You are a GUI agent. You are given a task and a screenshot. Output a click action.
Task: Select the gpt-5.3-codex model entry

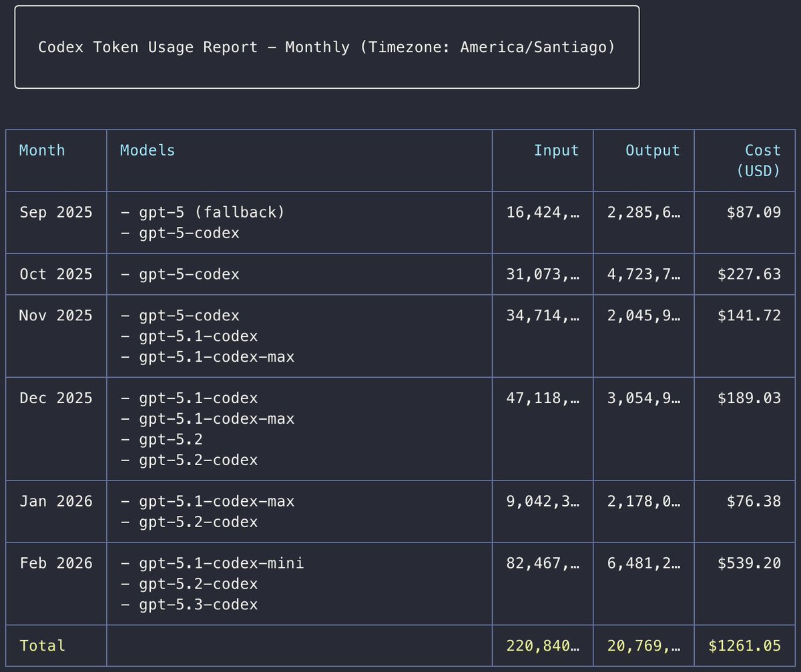[x=189, y=605]
